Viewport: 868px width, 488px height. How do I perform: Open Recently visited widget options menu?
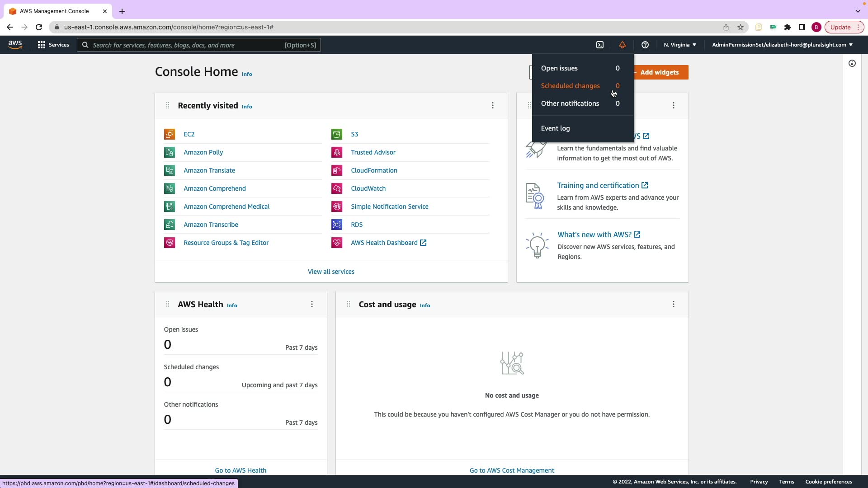(493, 106)
